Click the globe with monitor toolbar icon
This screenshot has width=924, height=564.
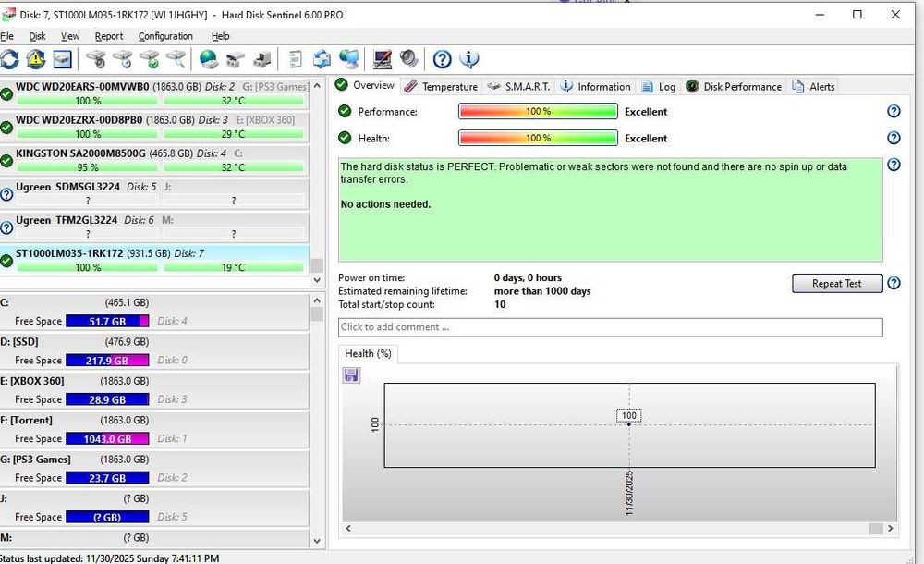349,59
